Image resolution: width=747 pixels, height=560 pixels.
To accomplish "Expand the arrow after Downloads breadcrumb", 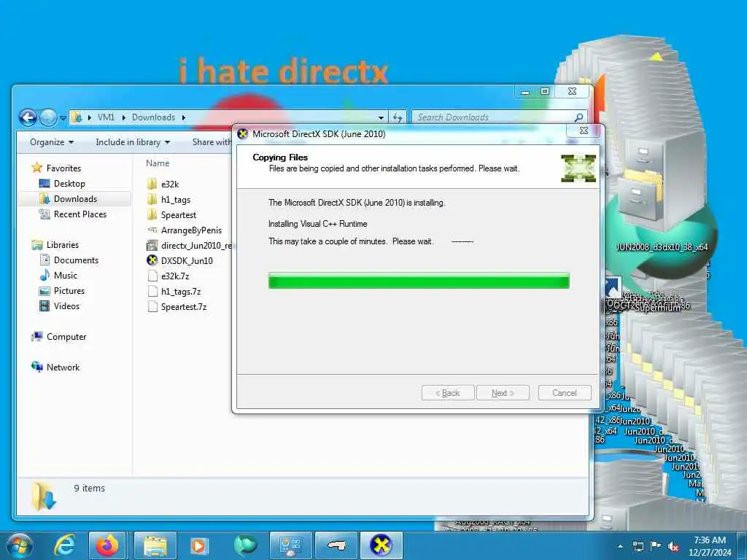I will (x=183, y=117).
